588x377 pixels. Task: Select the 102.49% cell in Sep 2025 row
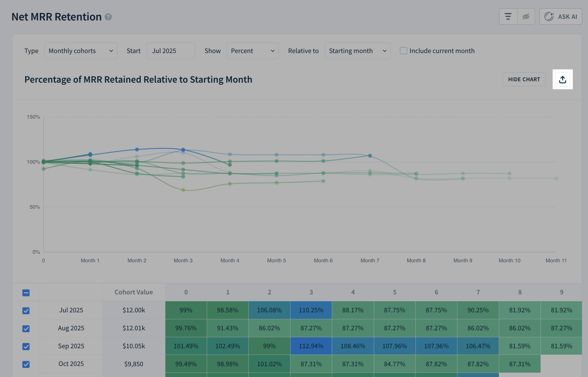[x=228, y=346]
